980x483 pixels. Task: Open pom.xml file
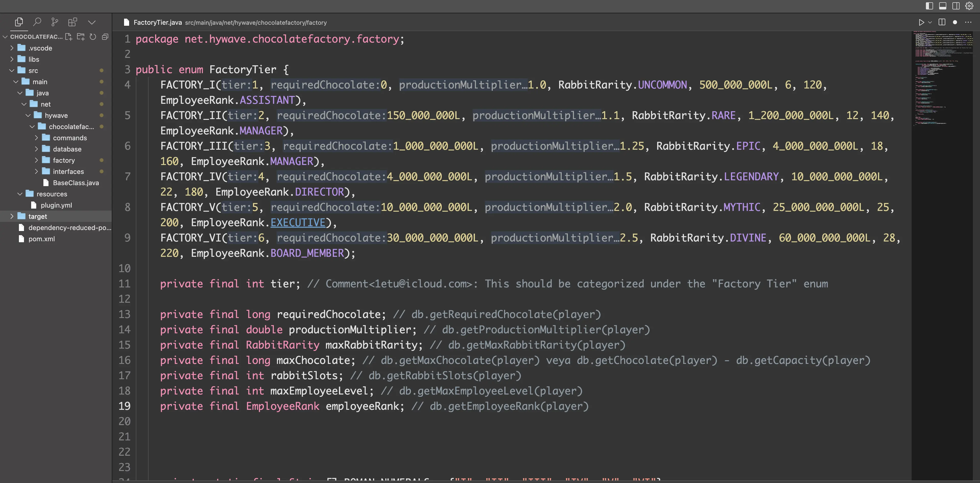pyautogui.click(x=41, y=239)
